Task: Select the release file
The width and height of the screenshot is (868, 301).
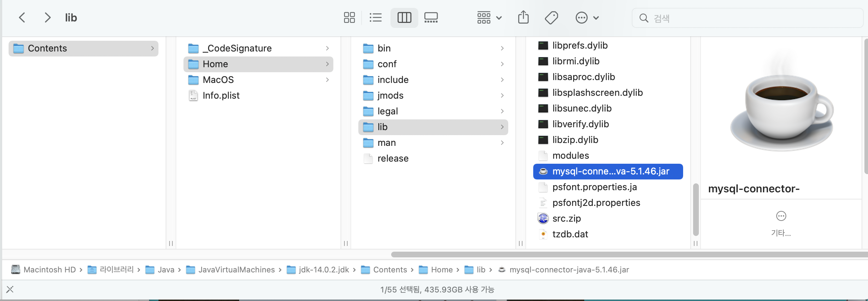Action: [x=433, y=158]
